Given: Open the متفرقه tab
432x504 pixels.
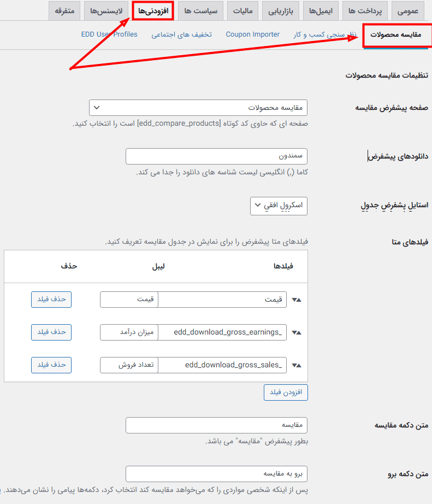Looking at the screenshot, I should 64,11.
